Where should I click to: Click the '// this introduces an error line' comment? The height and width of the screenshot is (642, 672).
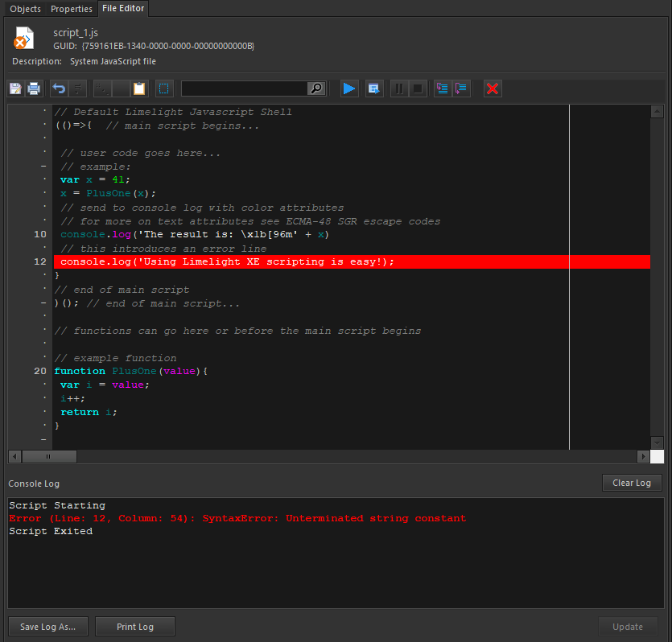[163, 249]
